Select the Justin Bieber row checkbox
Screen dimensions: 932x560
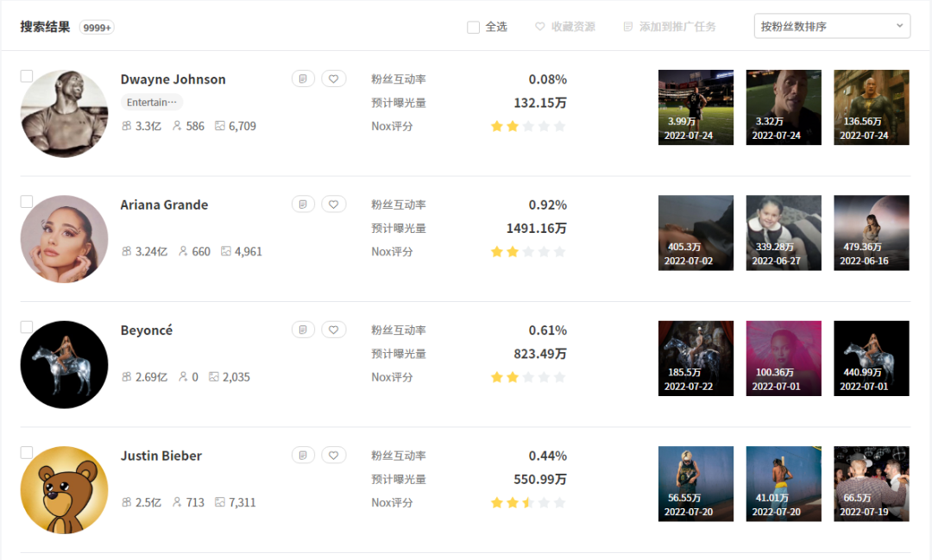click(27, 452)
